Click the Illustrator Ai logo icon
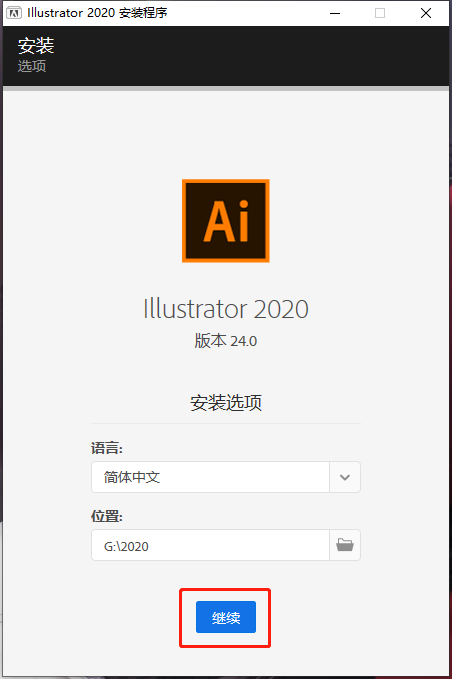The image size is (452, 679). click(x=226, y=221)
